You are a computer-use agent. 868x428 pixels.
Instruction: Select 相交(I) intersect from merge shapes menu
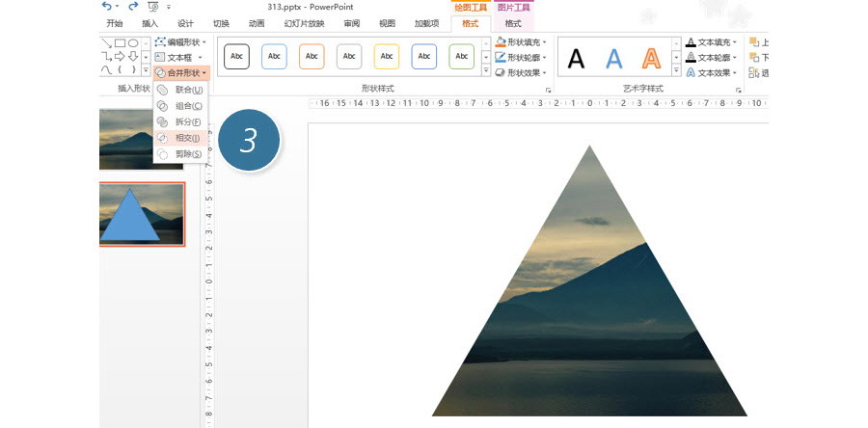coord(179,138)
